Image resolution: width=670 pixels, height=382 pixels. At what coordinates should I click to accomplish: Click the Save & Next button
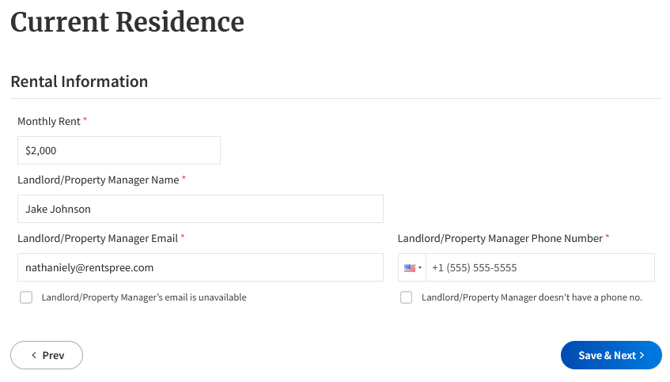click(x=611, y=355)
